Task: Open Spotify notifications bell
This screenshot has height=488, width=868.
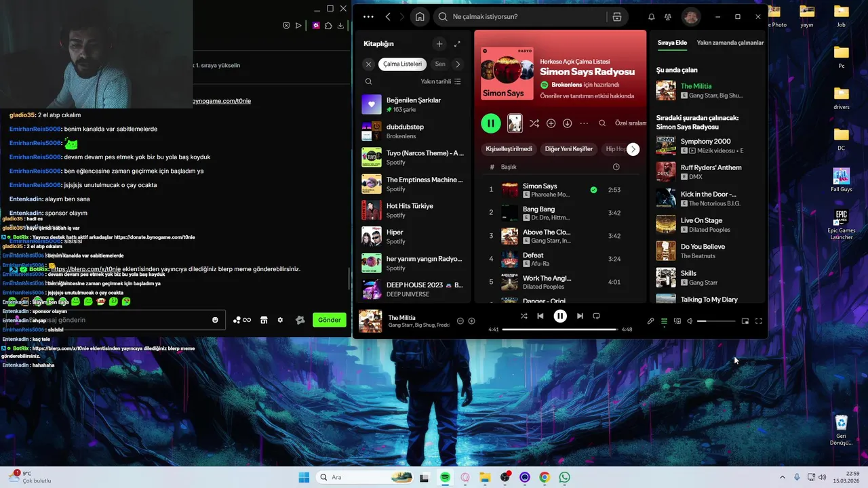Action: click(x=652, y=17)
